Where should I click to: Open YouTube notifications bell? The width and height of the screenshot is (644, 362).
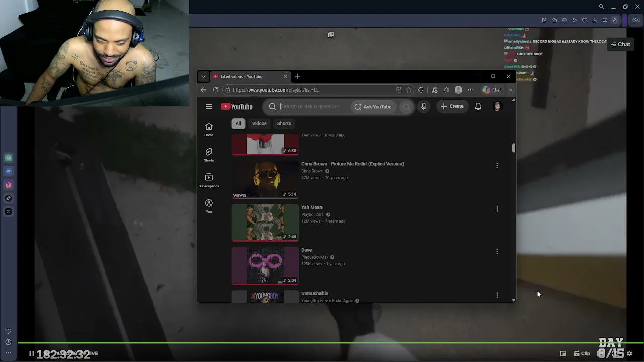point(478,106)
